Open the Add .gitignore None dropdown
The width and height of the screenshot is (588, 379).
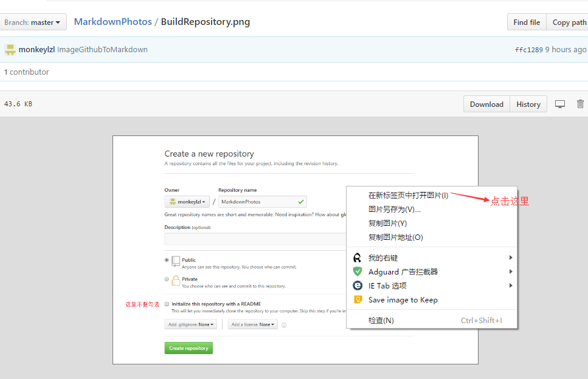[190, 324]
